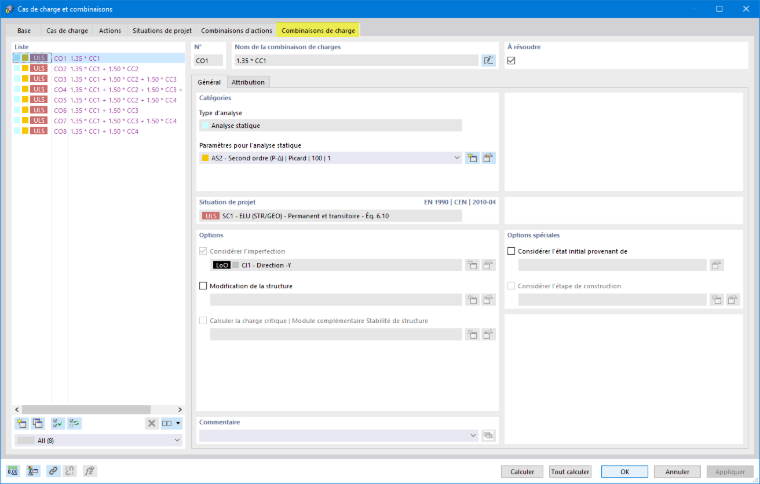Edit imperfection case CI1 icon
This screenshot has height=484, width=760.
(488, 265)
